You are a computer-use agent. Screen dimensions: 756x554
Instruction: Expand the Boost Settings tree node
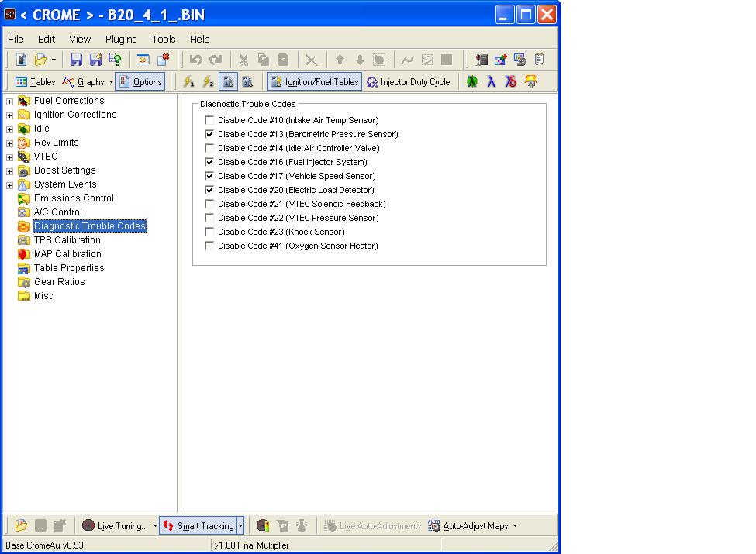point(9,171)
